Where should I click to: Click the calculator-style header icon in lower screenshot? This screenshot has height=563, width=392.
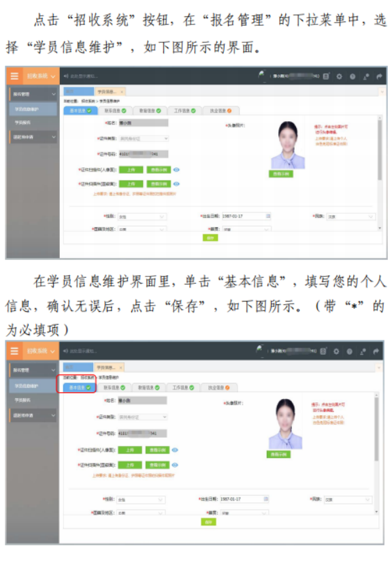pyautogui.click(x=323, y=351)
